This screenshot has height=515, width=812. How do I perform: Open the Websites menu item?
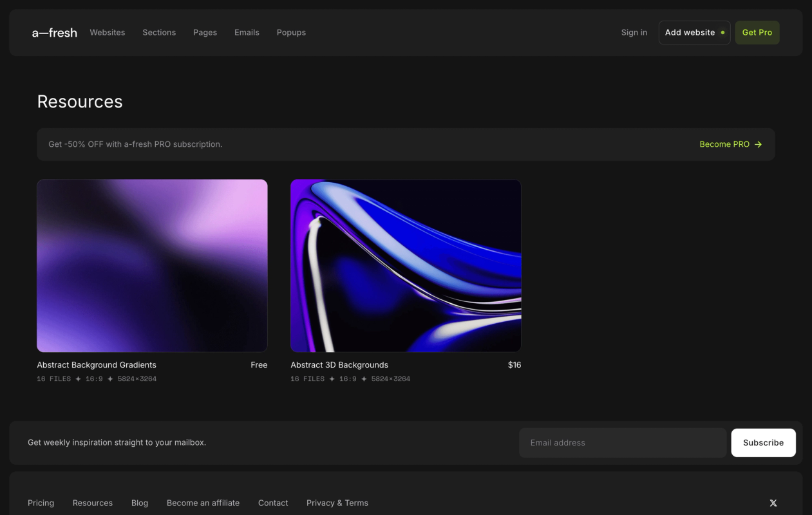pos(108,32)
